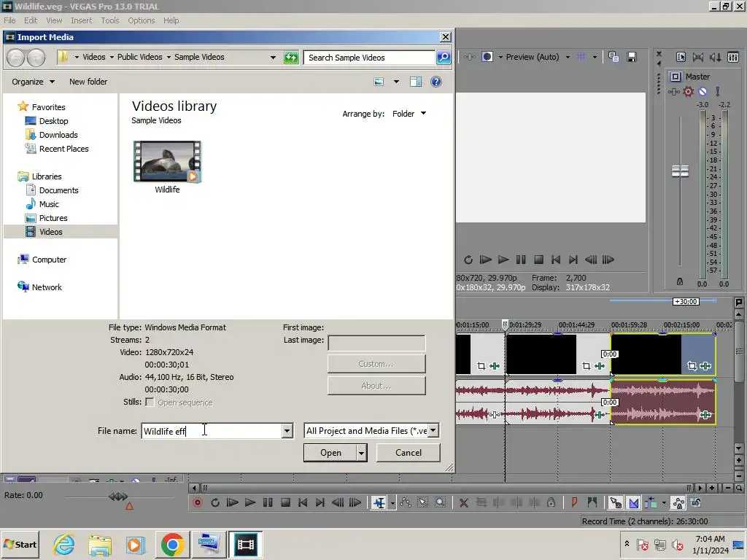This screenshot has width=747, height=560.
Task: Click the Lock event padlock icon
Action: tap(551, 502)
